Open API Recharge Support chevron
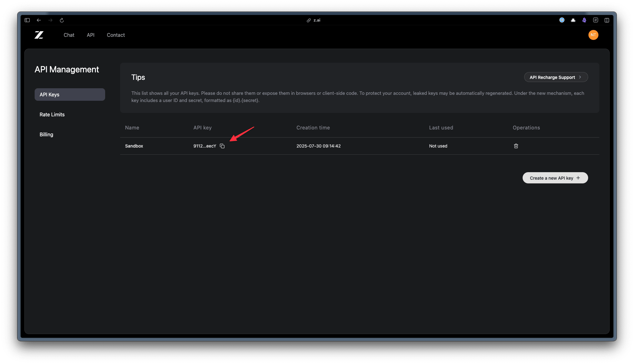634x364 pixels. (580, 77)
